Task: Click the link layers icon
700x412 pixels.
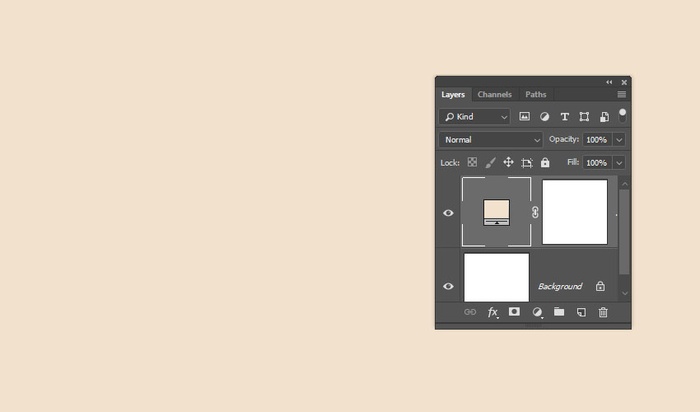Action: (470, 312)
